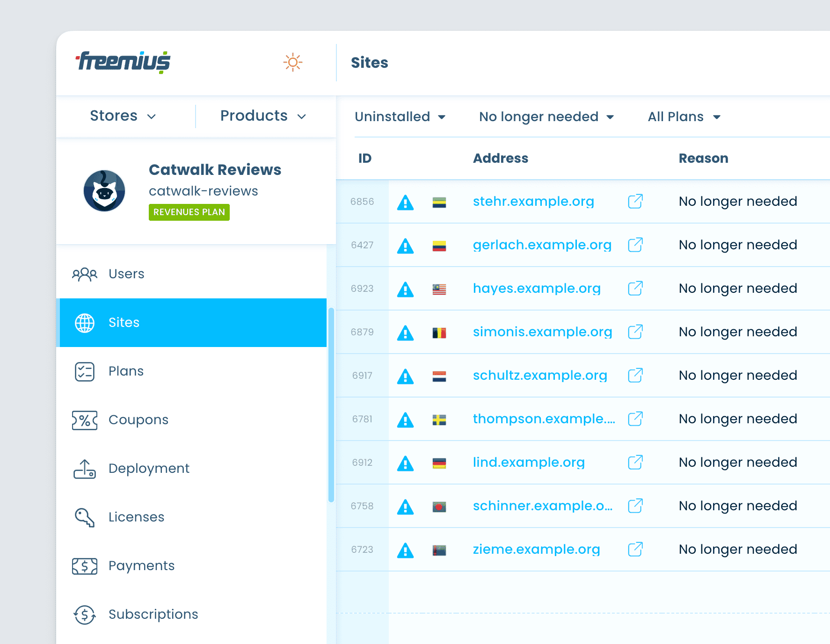Click external link icon for zieme.example.org
Viewport: 830px width, 644px height.
tap(635, 549)
